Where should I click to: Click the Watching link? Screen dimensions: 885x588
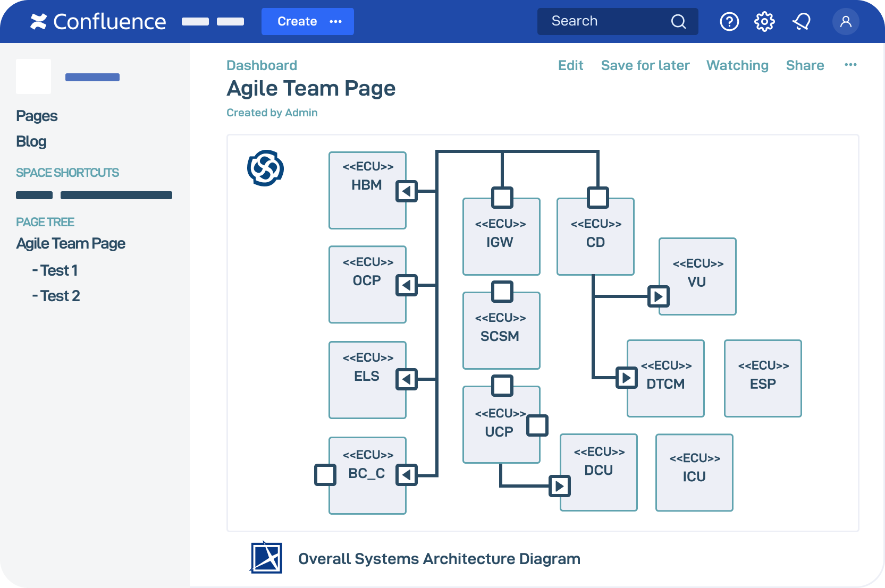click(737, 65)
